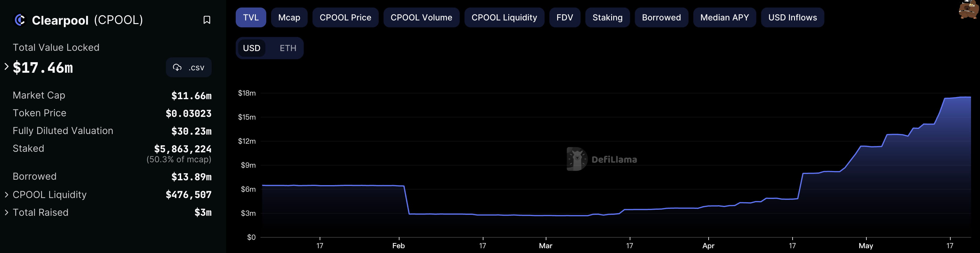Select USD chart denomination
980x253 pixels.
click(252, 48)
